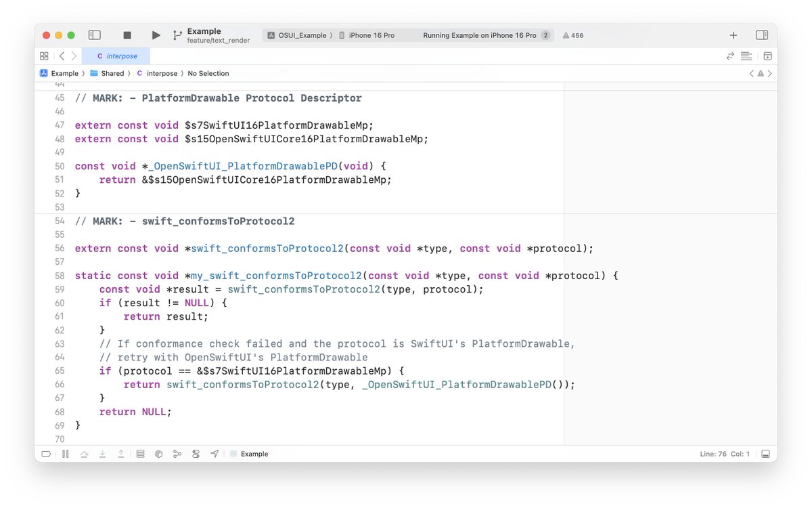Run the project with the play button
The height and width of the screenshot is (508, 812).
pyautogui.click(x=156, y=35)
